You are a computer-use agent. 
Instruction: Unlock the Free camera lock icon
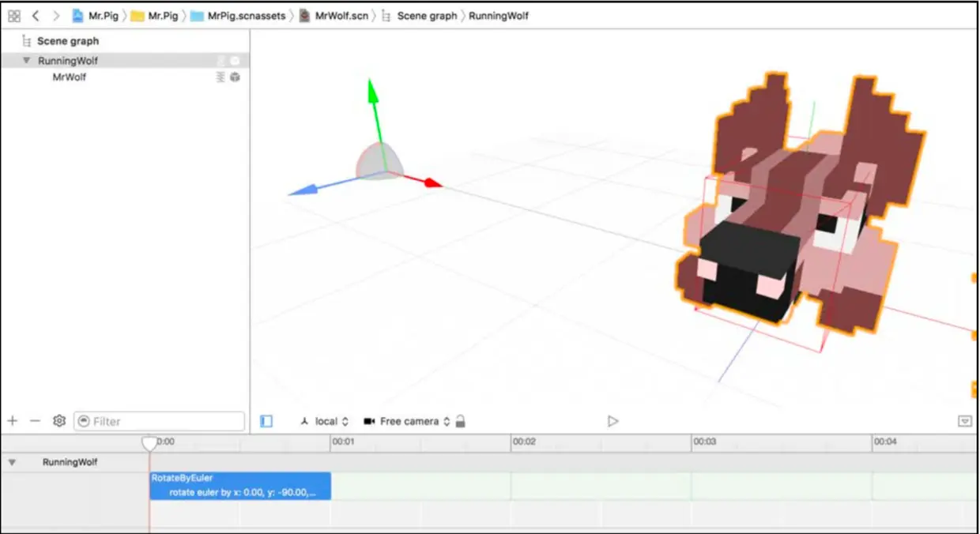click(462, 421)
